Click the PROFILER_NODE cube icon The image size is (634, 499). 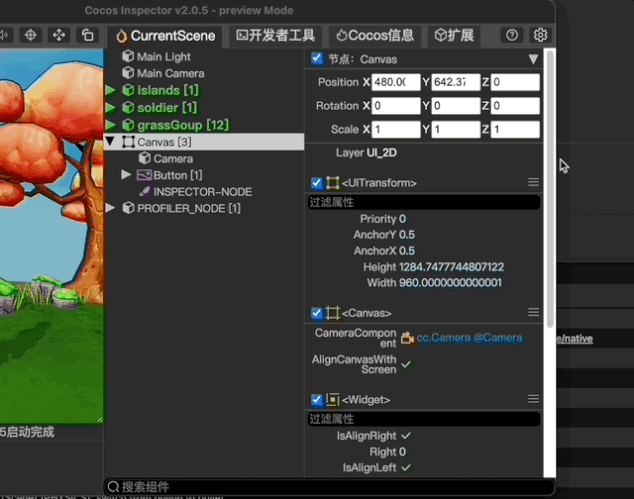[x=128, y=208]
